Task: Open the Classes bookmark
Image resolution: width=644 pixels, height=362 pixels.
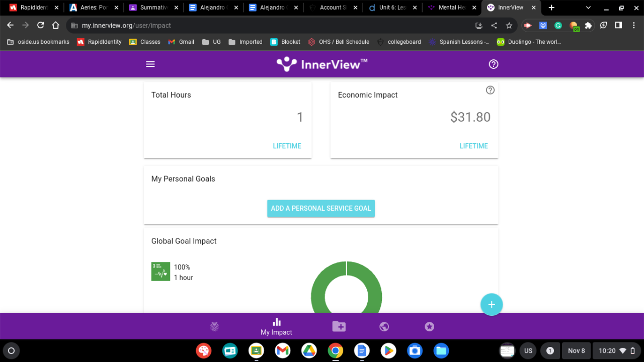Action: click(x=145, y=42)
